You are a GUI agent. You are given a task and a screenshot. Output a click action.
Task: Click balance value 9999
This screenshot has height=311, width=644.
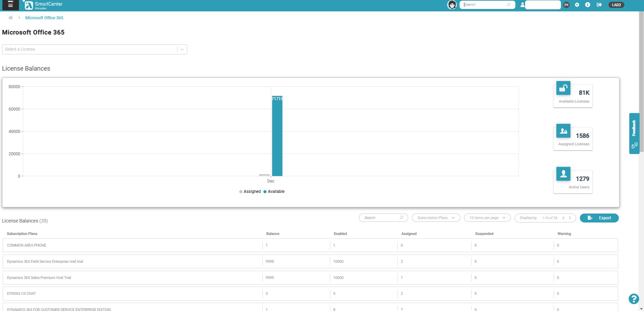[x=270, y=278]
